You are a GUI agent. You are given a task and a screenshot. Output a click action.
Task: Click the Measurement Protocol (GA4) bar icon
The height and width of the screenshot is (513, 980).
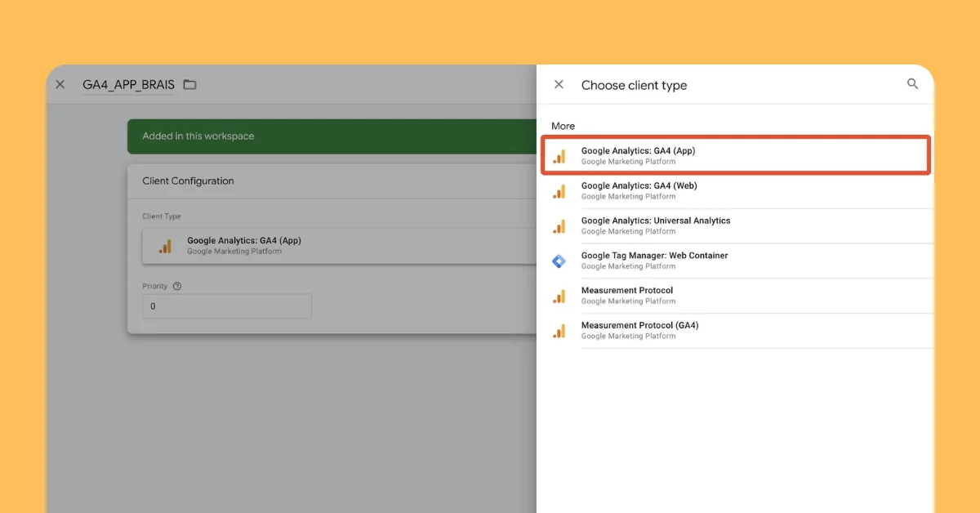click(559, 332)
